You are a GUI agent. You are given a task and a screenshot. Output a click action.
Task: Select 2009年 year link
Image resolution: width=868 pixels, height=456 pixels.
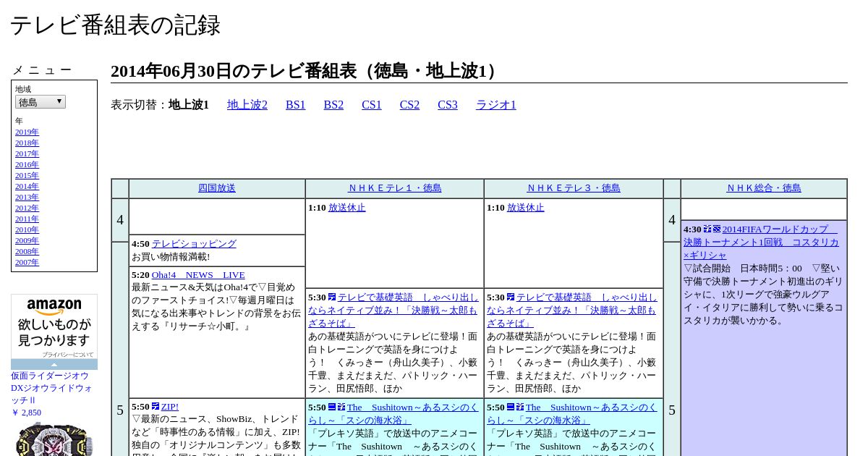point(27,241)
